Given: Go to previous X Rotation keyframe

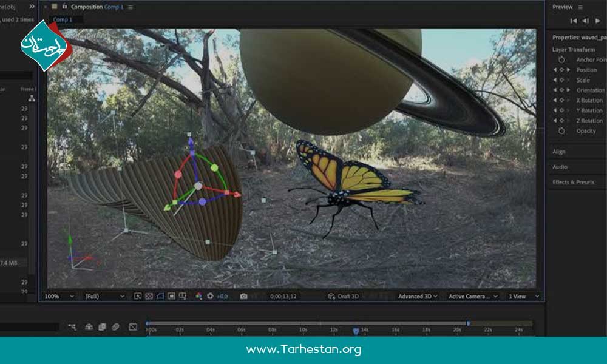Looking at the screenshot, I should click(x=555, y=100).
